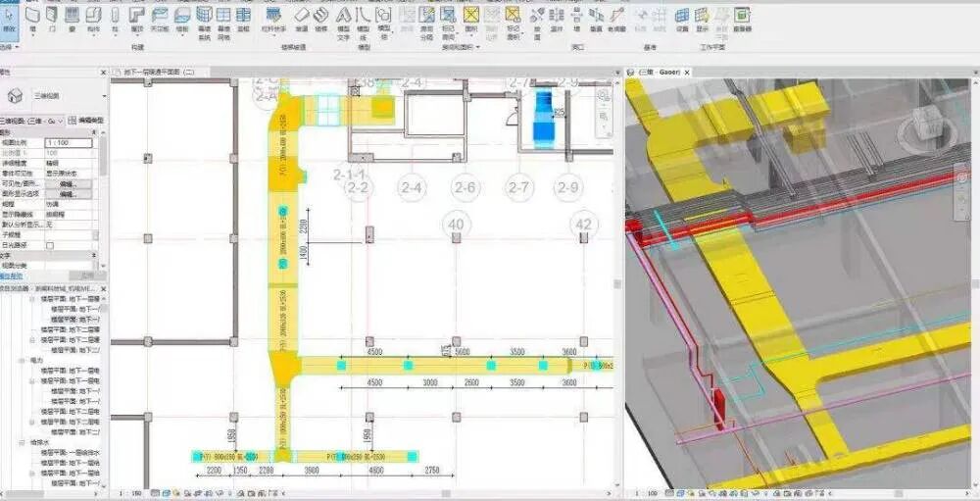Select the 垂直 vertical opening tool

pyautogui.click(x=596, y=20)
